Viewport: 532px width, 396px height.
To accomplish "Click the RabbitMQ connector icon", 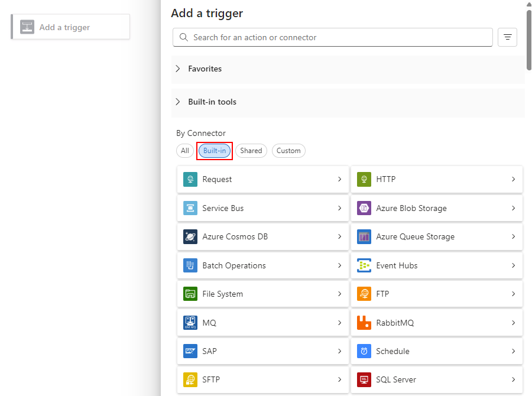I will coord(364,323).
